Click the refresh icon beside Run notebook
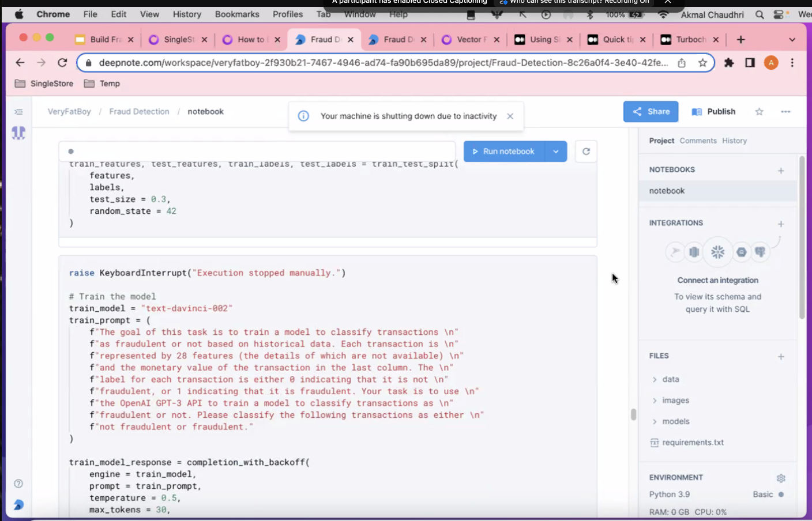The width and height of the screenshot is (812, 521). point(586,152)
